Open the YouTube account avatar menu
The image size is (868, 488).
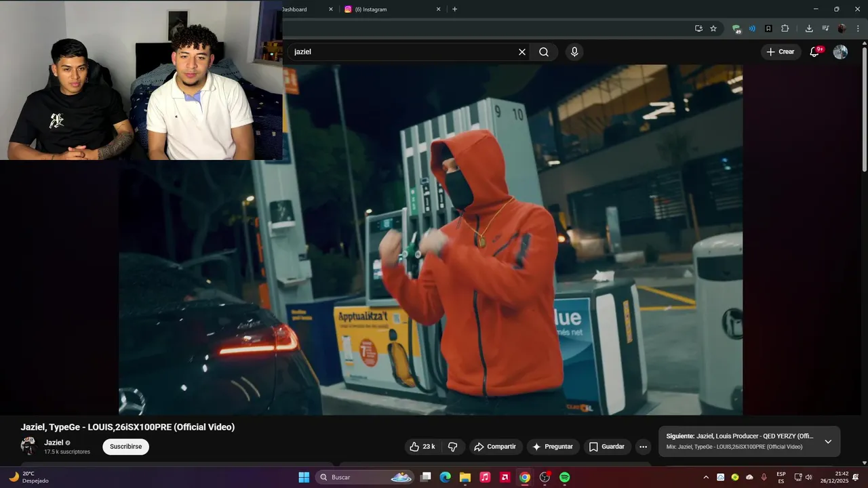[840, 52]
